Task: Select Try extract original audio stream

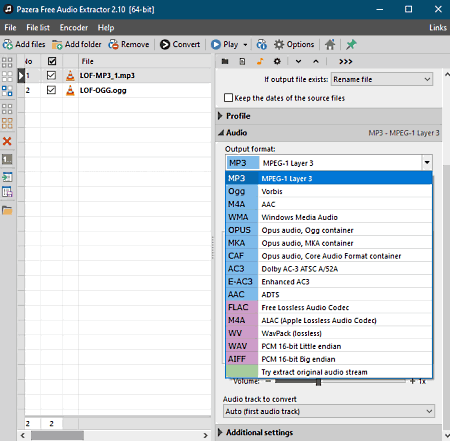Action: point(329,372)
